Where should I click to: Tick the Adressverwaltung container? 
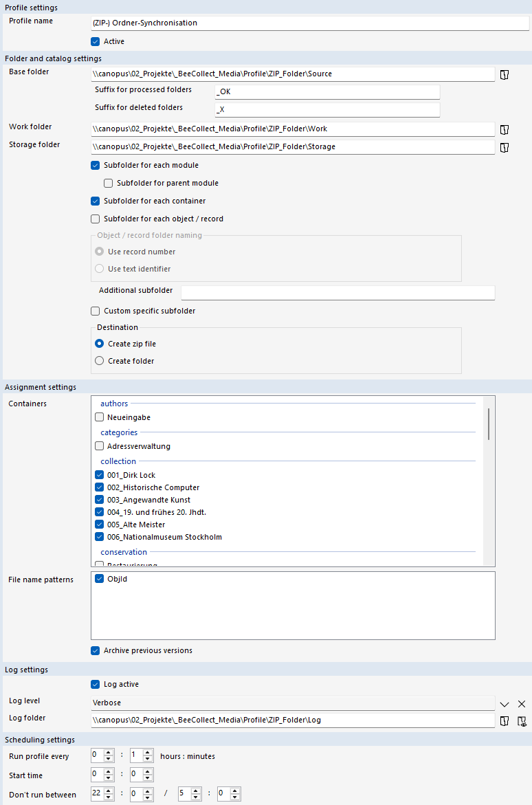coord(100,446)
